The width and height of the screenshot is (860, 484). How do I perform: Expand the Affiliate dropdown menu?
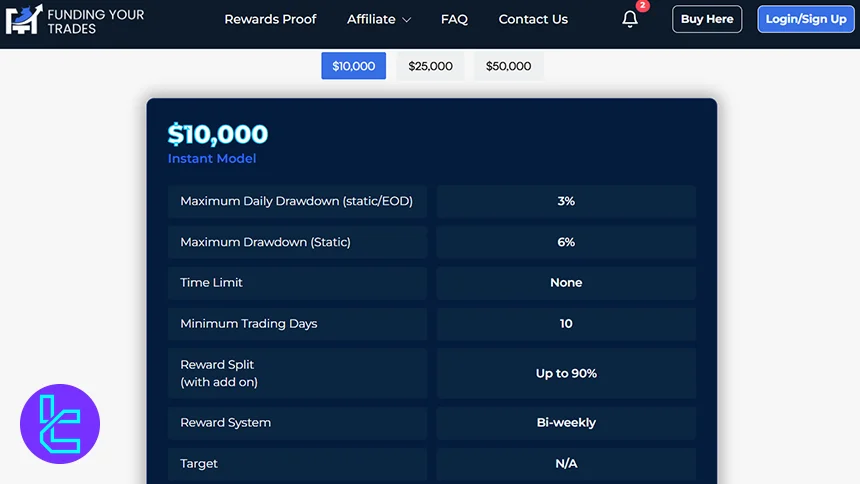(x=378, y=19)
